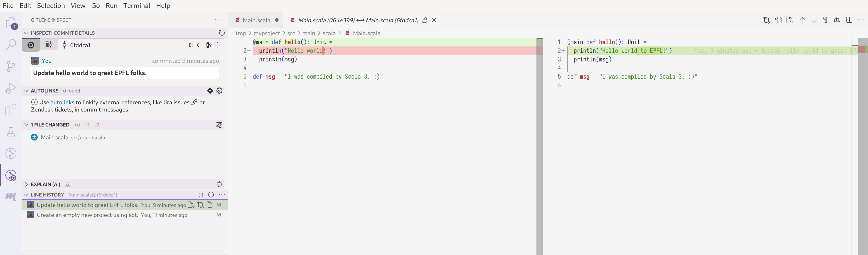Open the Search view in the activity bar
The height and width of the screenshot is (255, 868).
pos(11,44)
